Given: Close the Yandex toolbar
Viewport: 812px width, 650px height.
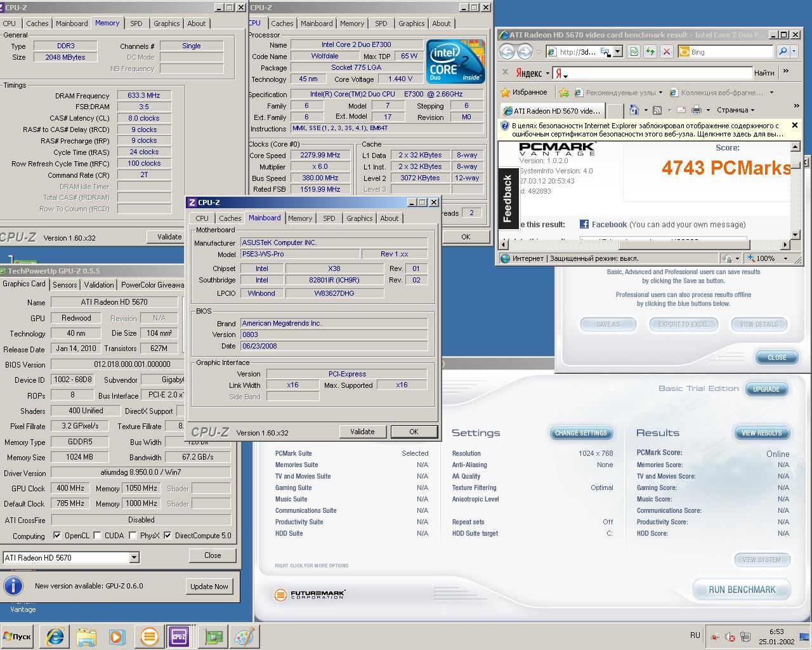Looking at the screenshot, I should 505,72.
